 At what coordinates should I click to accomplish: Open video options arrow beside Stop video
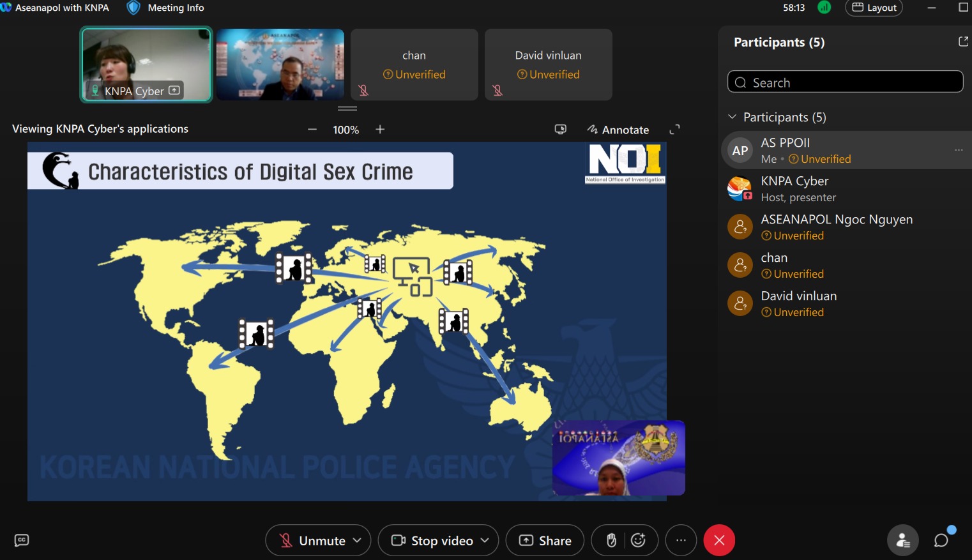(485, 541)
